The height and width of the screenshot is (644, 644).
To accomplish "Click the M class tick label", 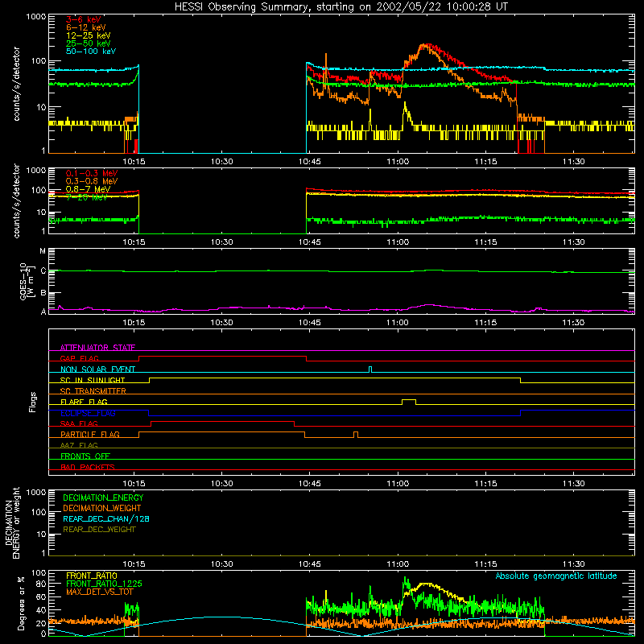I will 43,251.
